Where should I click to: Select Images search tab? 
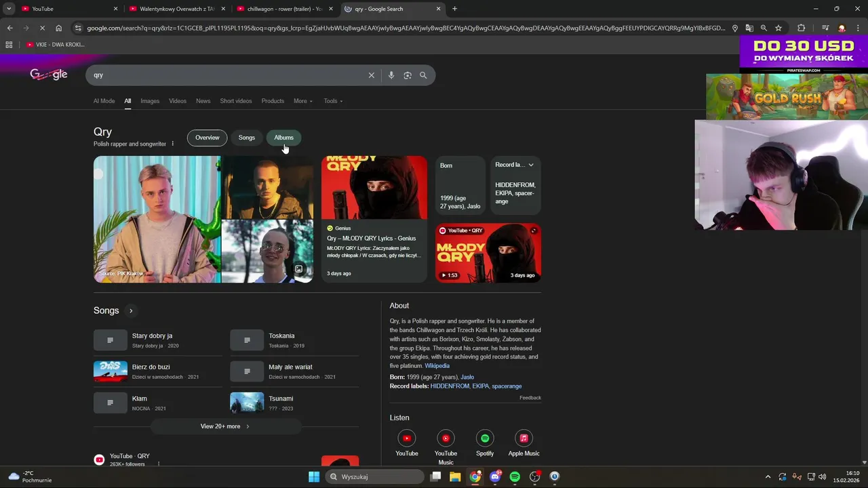(x=150, y=101)
